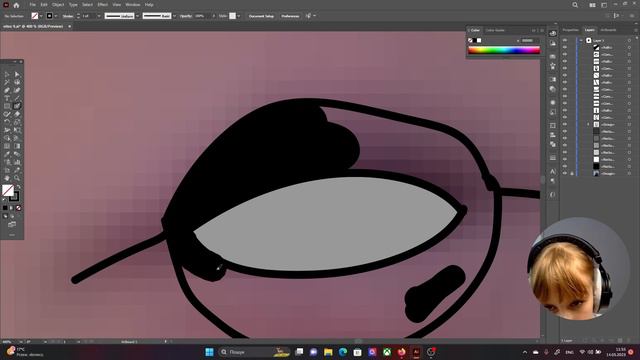Open the File menu

point(32,5)
